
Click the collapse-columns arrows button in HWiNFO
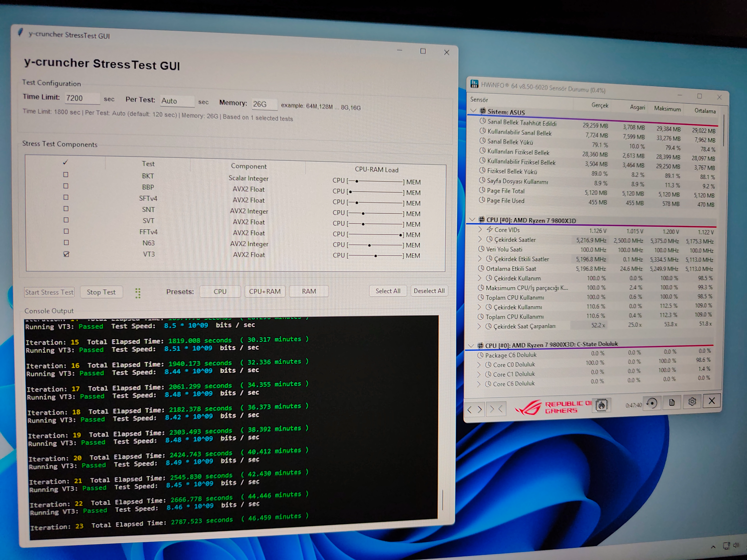(496, 409)
